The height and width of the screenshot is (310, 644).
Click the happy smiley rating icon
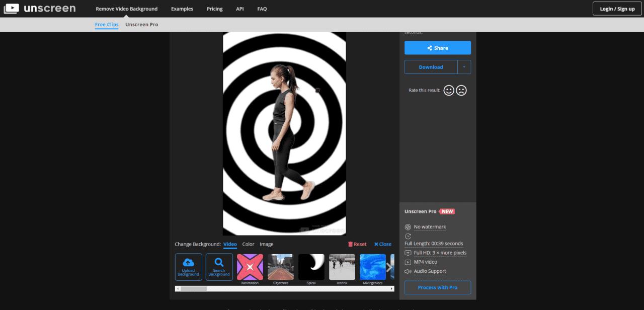449,91
